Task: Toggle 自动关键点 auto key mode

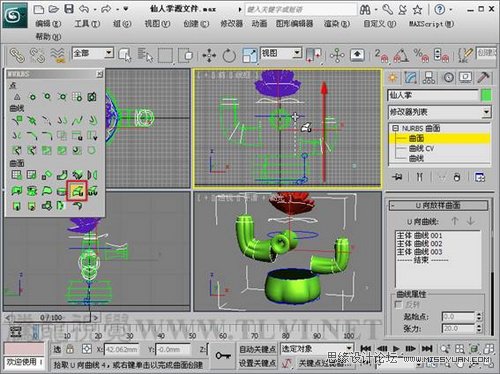Action: point(257,349)
